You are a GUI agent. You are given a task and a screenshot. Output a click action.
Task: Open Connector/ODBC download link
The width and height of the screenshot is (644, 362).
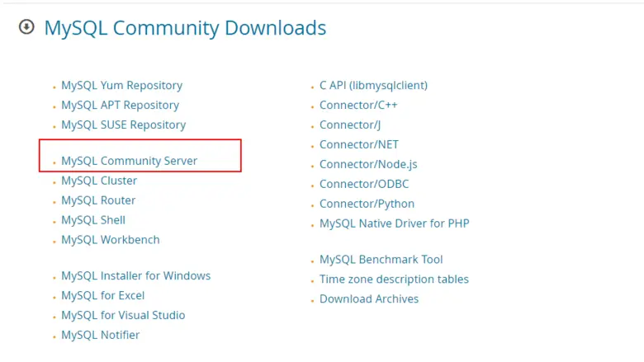point(364,184)
